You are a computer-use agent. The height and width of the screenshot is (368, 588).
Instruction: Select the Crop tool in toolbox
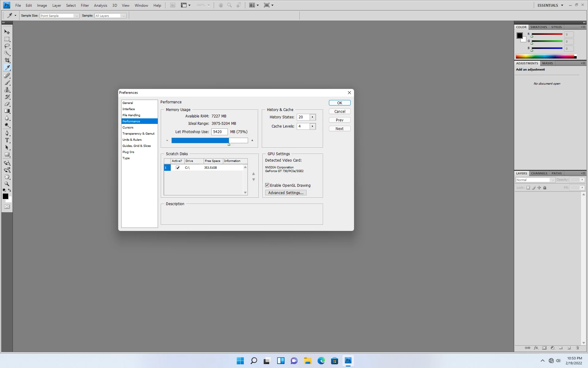pyautogui.click(x=7, y=60)
